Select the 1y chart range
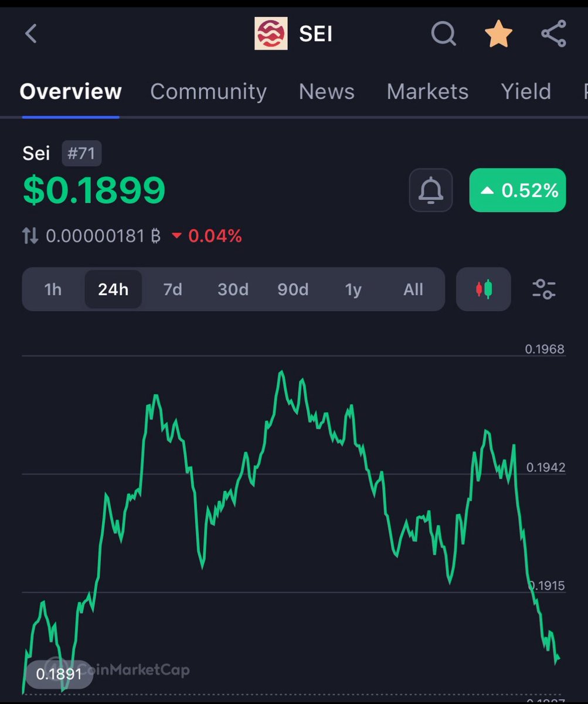This screenshot has width=588, height=704. coord(353,289)
